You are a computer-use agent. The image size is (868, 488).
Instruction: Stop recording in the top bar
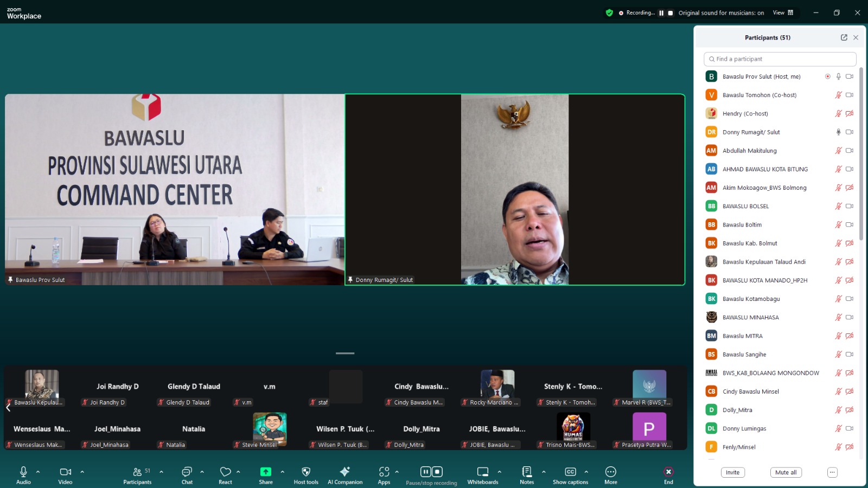coord(671,13)
